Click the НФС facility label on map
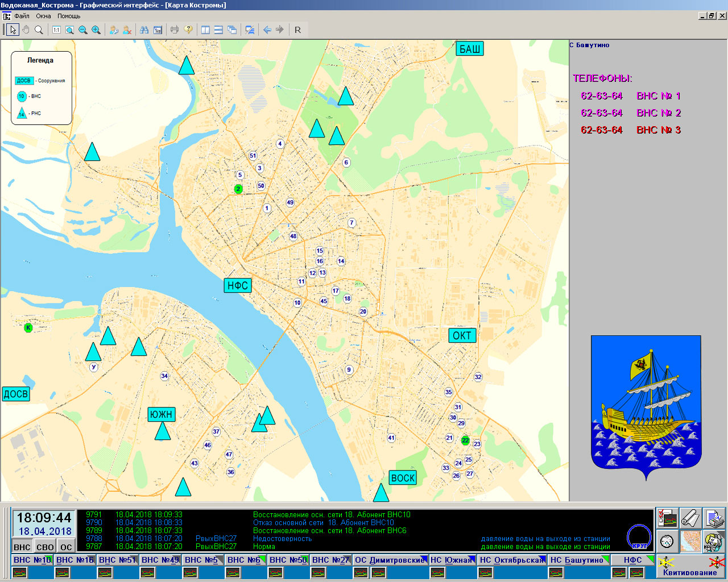Screen dimensions: 728x582 (238, 285)
